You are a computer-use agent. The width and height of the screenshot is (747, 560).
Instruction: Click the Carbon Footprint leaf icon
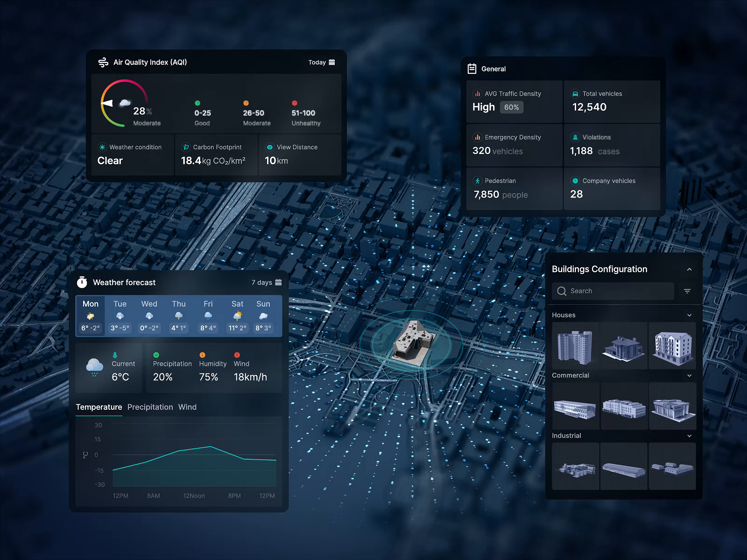pos(185,147)
